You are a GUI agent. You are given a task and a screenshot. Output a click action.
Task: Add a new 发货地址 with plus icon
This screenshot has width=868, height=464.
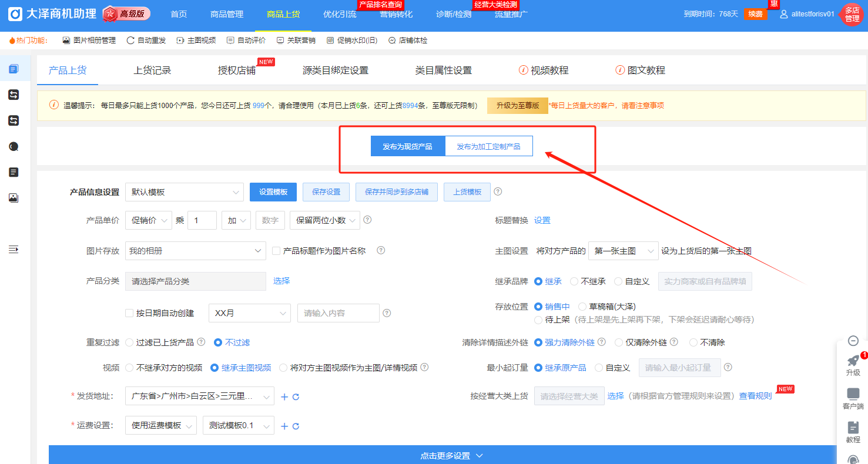pos(284,396)
